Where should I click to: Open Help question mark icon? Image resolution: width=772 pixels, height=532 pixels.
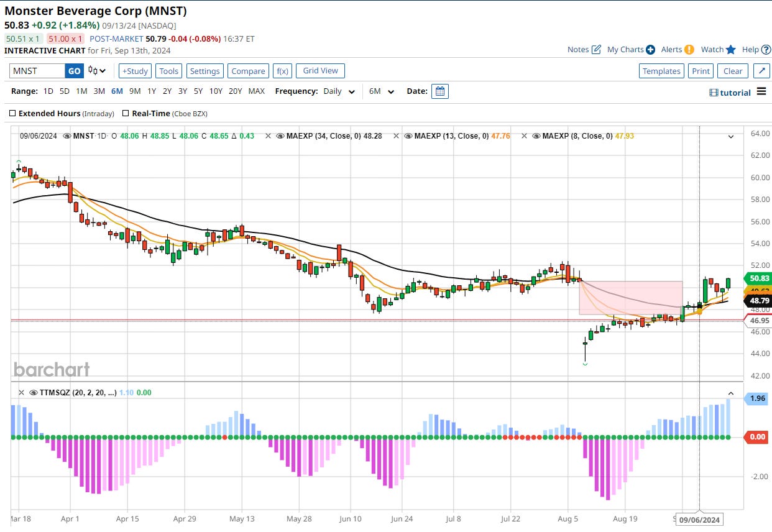click(x=766, y=50)
